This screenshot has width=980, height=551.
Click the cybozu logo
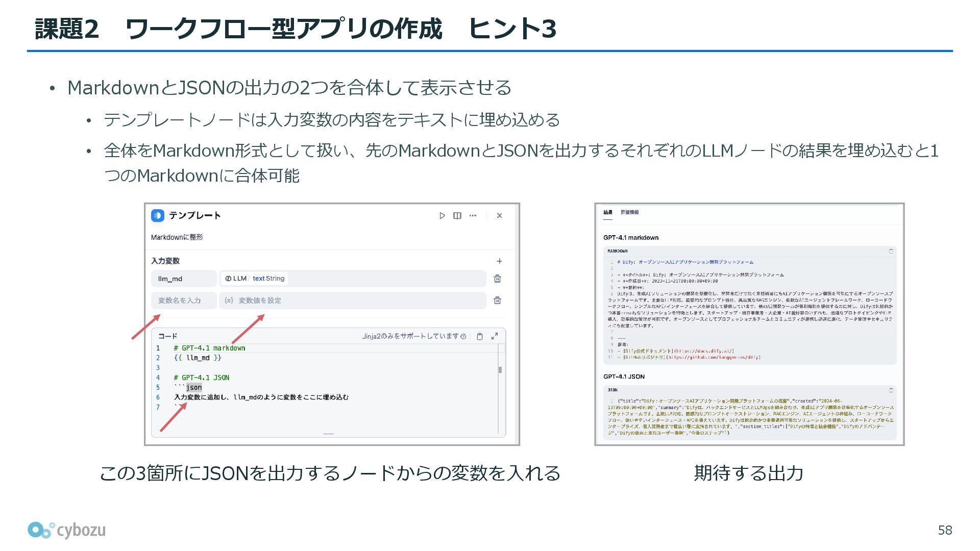[67, 530]
